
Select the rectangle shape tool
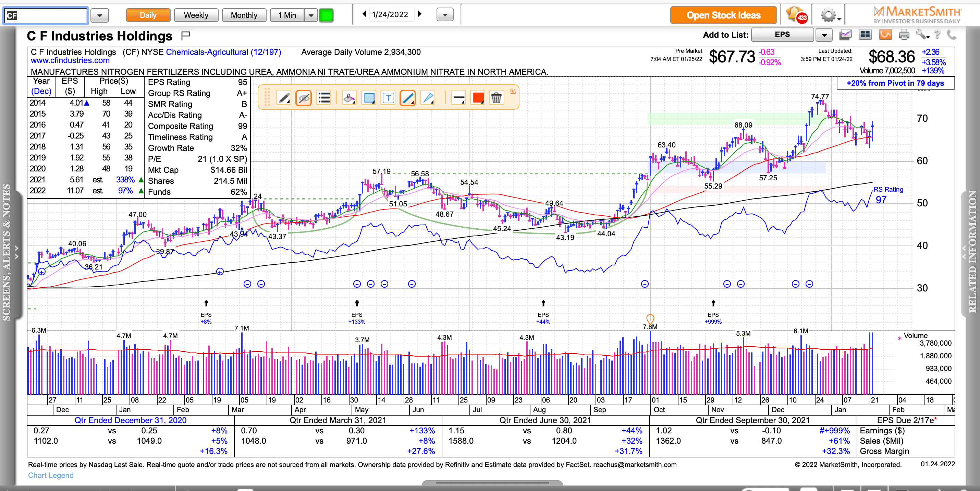[369, 98]
